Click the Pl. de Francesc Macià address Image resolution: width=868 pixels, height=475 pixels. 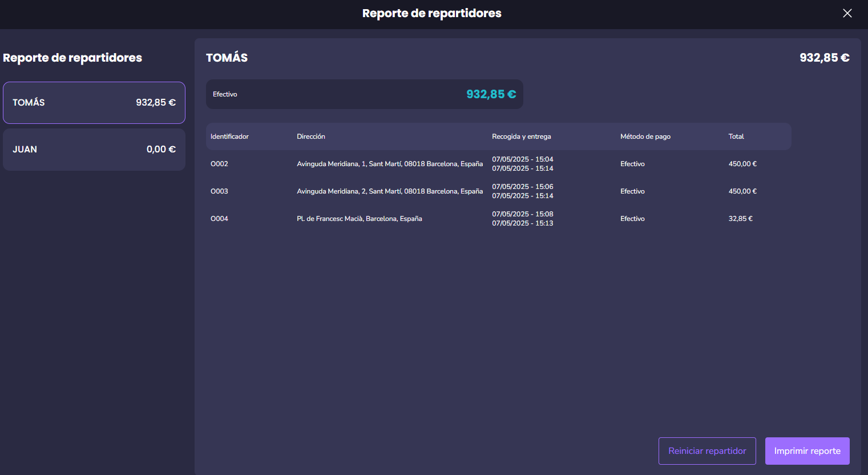359,219
